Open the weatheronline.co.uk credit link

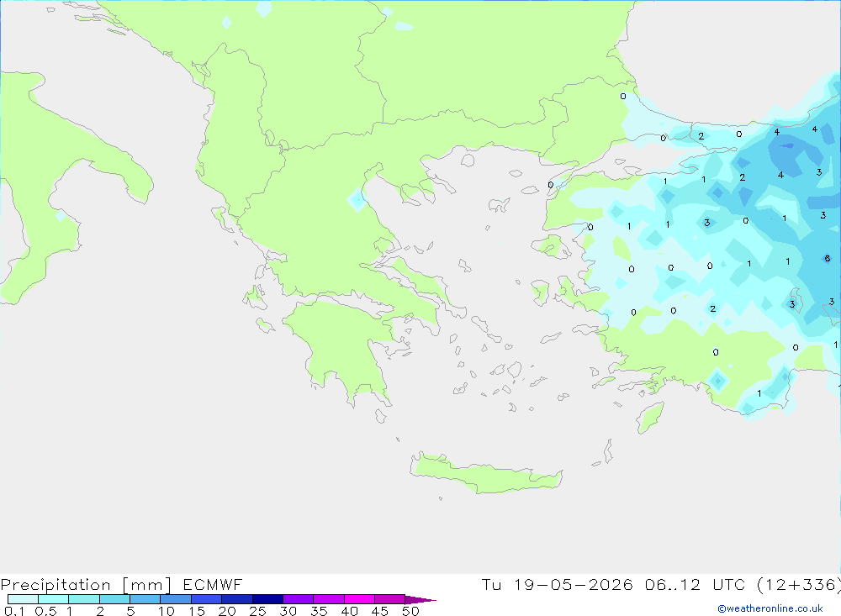(x=770, y=608)
